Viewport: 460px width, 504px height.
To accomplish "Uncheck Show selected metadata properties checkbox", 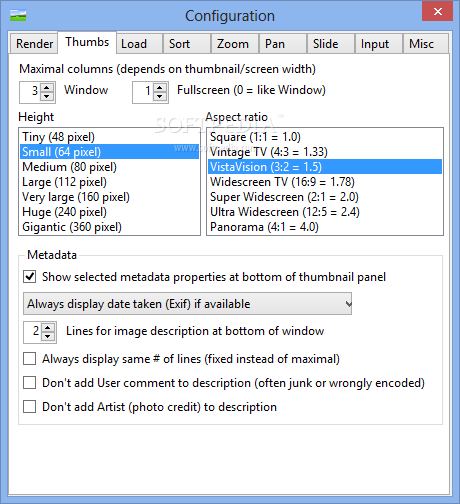I will point(30,277).
